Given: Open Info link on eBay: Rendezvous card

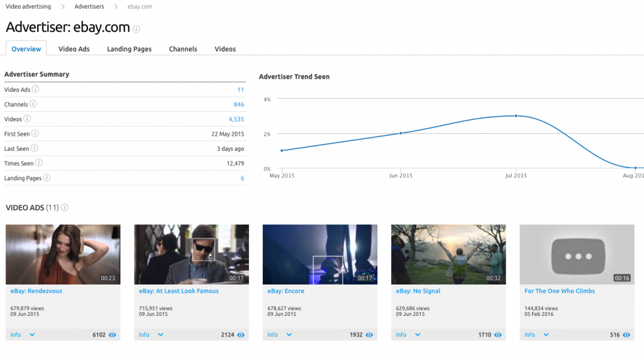Looking at the screenshot, I should 16,335.
